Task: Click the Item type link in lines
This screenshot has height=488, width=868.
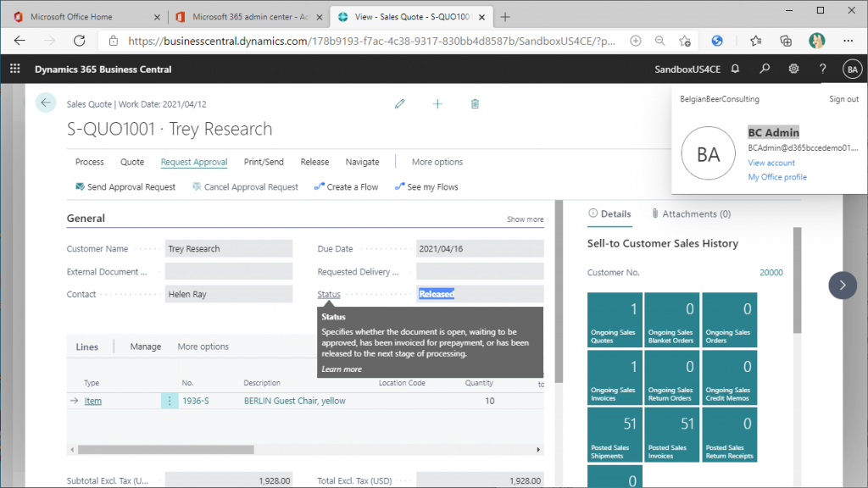Action: (x=93, y=401)
